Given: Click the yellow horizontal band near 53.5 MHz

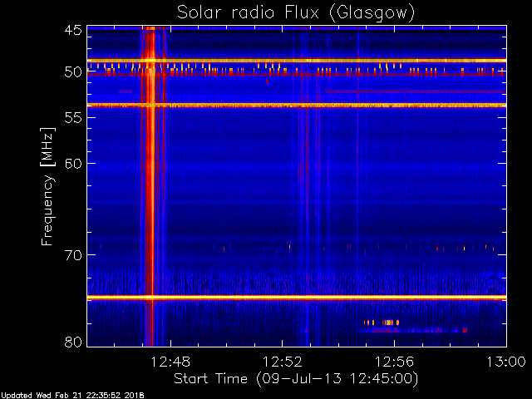Looking at the screenshot, I should click(x=297, y=106).
